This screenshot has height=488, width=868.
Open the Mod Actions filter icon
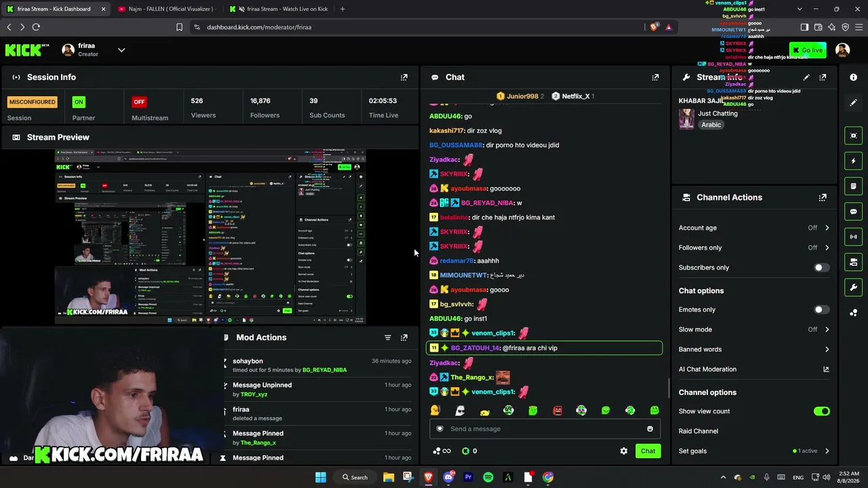(388, 338)
